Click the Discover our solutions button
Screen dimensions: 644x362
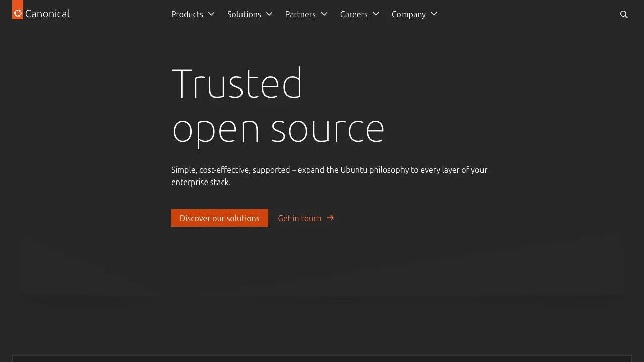(219, 218)
